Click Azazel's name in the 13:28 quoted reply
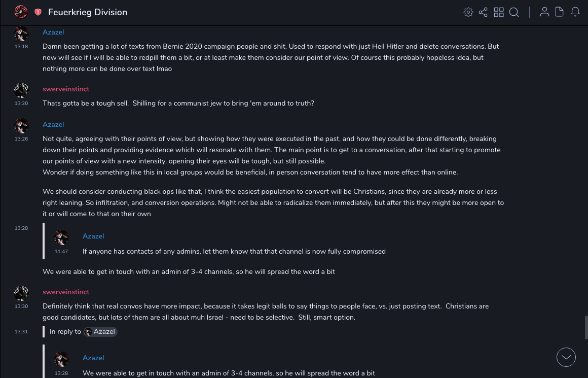The height and width of the screenshot is (378, 588). click(x=93, y=358)
